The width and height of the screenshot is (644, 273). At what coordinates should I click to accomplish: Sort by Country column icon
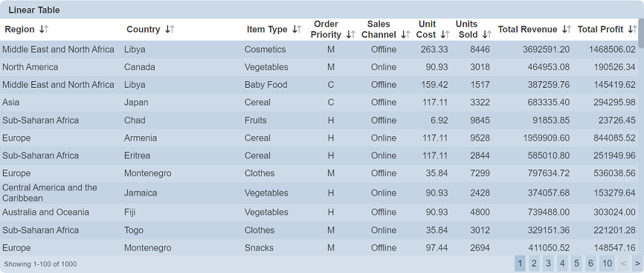click(x=170, y=29)
